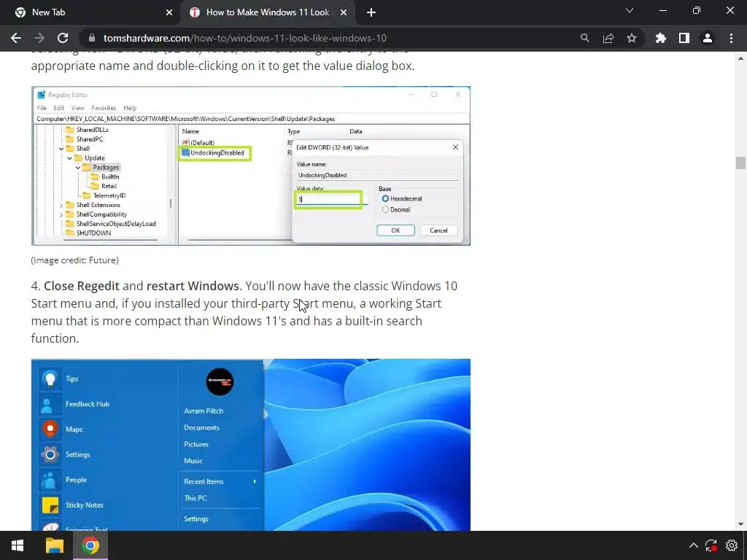Open a new tab with plus button
Image resolution: width=747 pixels, height=560 pixels.
(371, 12)
